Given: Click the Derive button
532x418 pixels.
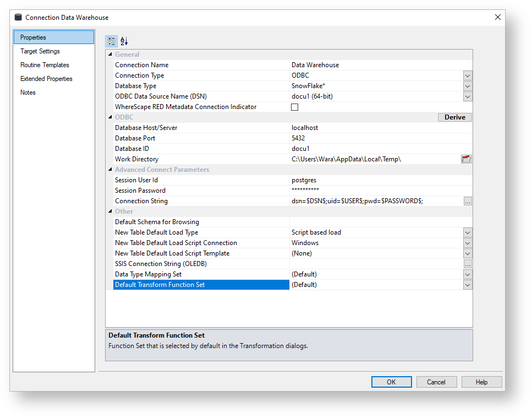Looking at the screenshot, I should [x=454, y=117].
